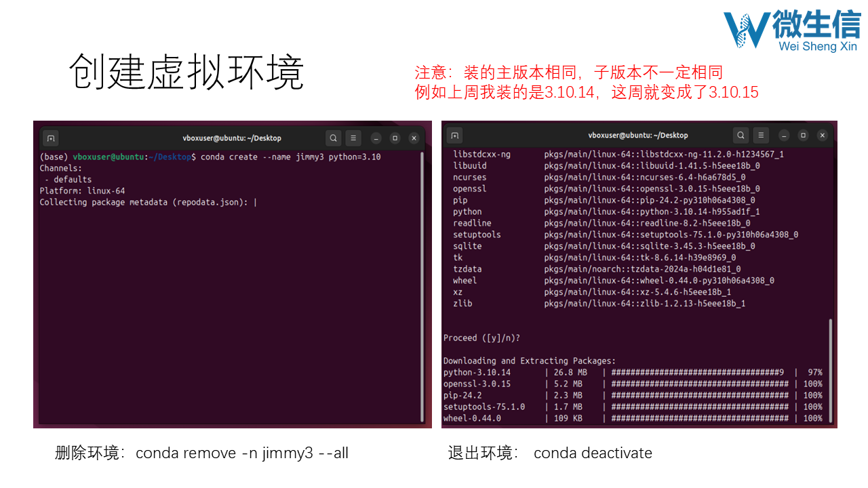Click the "Proceed ([y]/n)?" prompt
The image size is (868, 488).
click(x=481, y=338)
